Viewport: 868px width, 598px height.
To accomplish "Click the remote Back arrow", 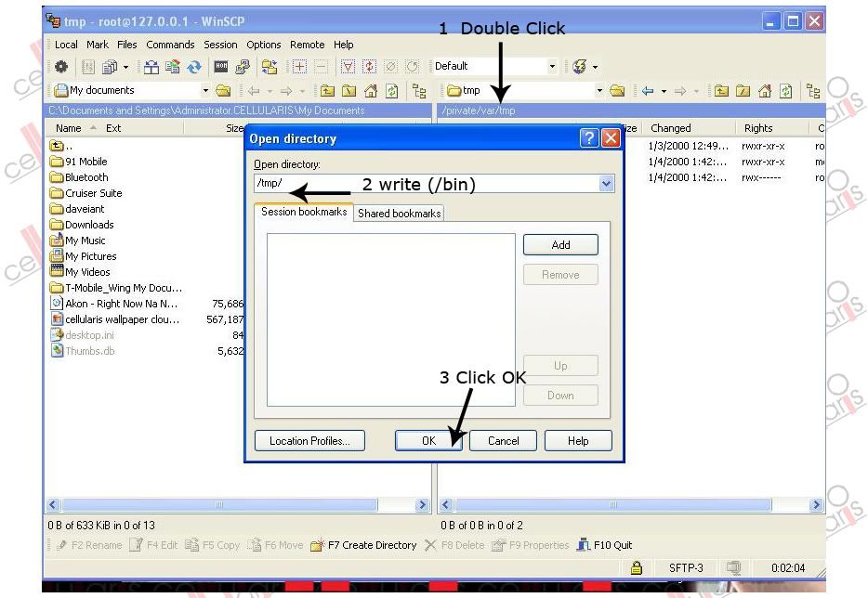I will point(647,91).
